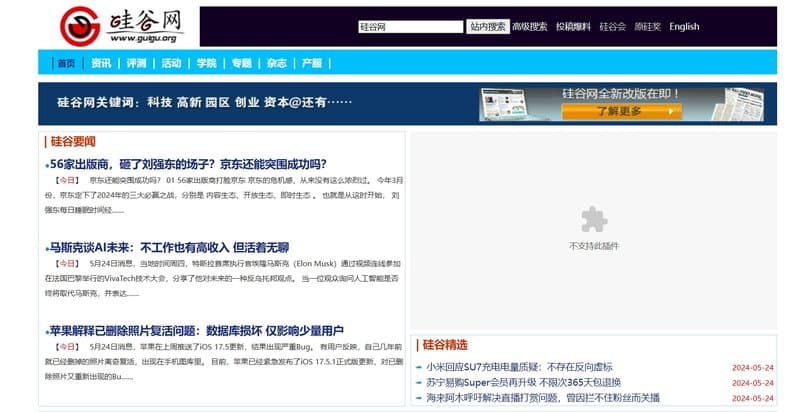Open headline 56家出版商，砸了刘强东的场子
Screen dimensions: 800x412
pos(188,164)
